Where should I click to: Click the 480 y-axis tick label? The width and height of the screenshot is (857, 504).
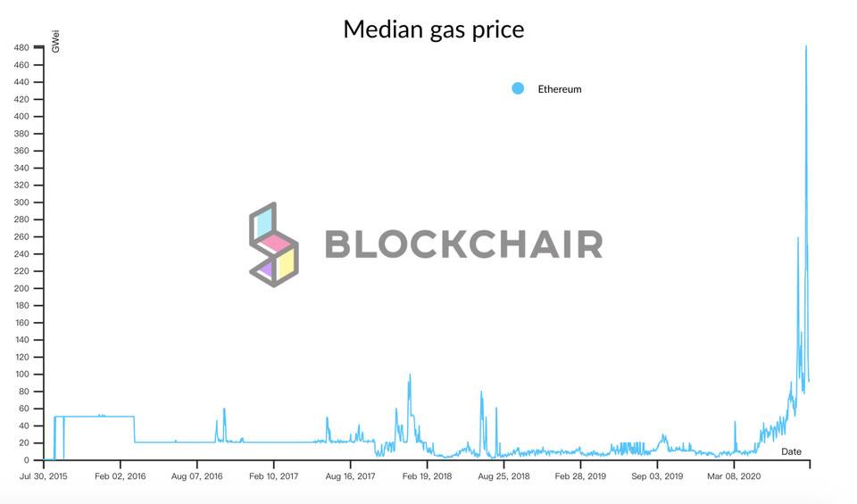21,47
